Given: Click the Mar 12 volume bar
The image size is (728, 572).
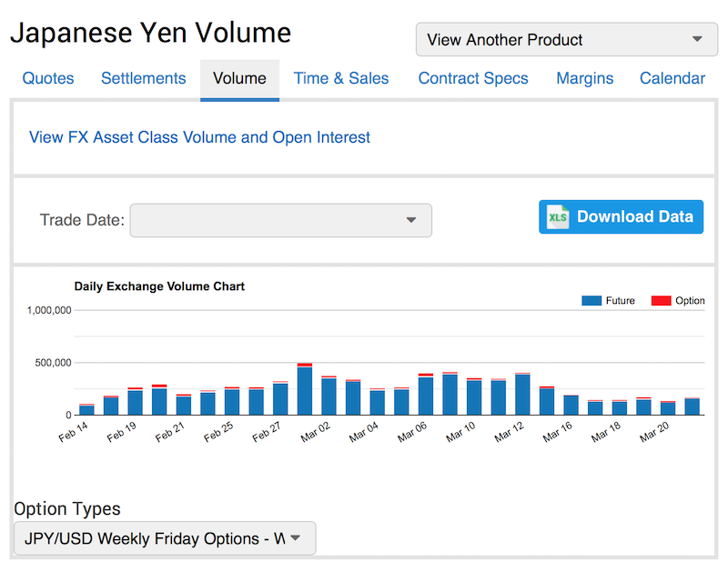Looking at the screenshot, I should (x=522, y=395).
